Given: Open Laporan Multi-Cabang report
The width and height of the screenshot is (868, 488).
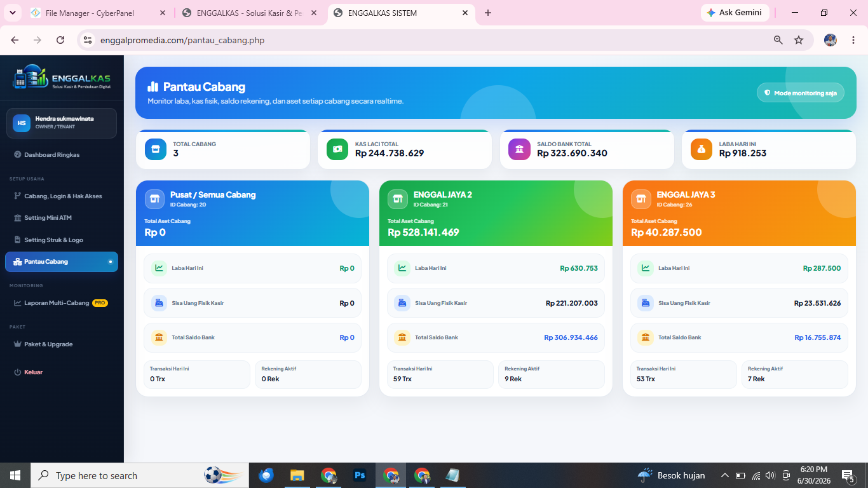Looking at the screenshot, I should (x=62, y=303).
